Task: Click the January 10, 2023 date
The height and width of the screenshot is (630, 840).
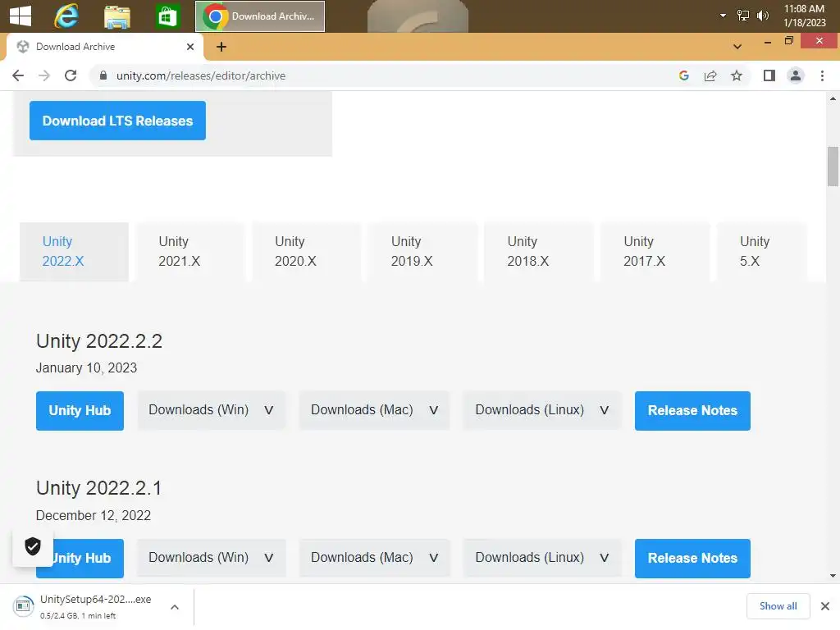Action: pos(86,368)
